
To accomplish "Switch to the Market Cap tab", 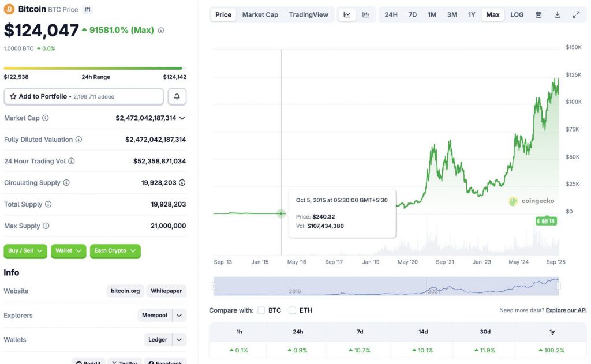I will point(260,14).
